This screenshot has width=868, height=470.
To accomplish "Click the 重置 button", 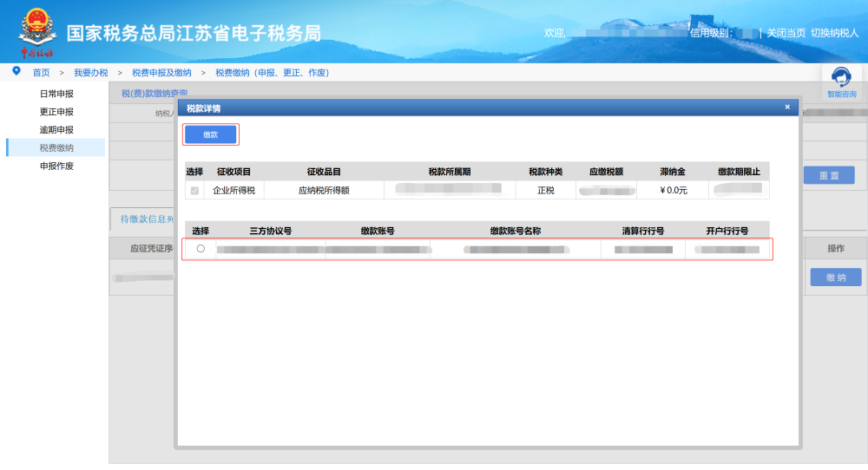I will pos(829,175).
